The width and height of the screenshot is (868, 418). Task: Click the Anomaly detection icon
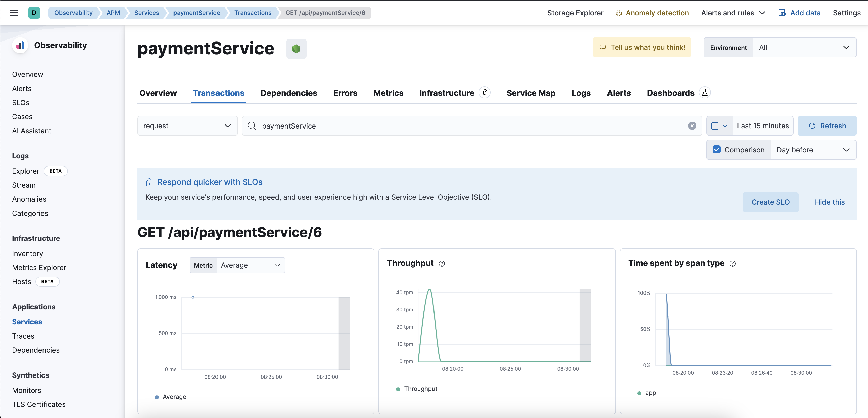pyautogui.click(x=619, y=13)
